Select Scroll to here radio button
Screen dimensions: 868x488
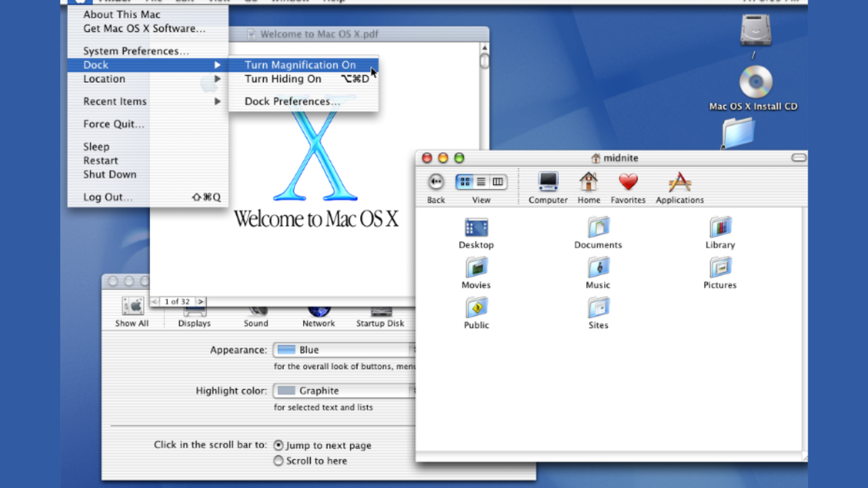click(x=278, y=461)
